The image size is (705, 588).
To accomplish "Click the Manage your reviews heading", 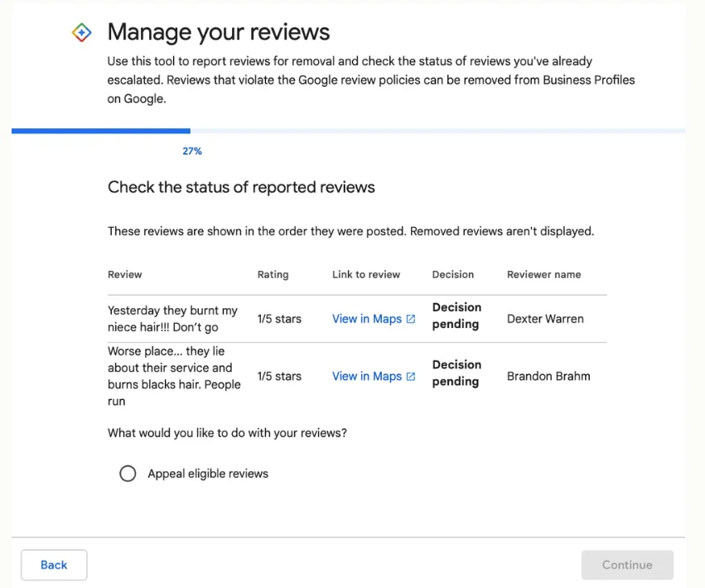I will click(218, 31).
